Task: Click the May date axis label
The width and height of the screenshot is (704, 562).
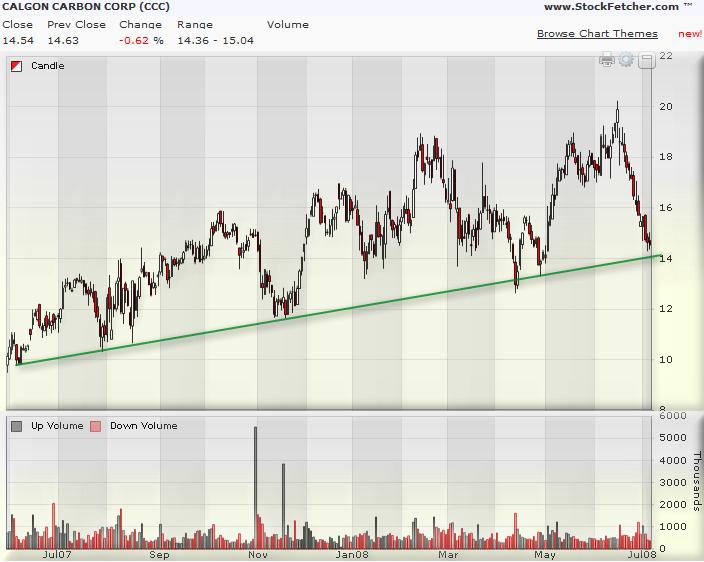Action: coord(545,555)
